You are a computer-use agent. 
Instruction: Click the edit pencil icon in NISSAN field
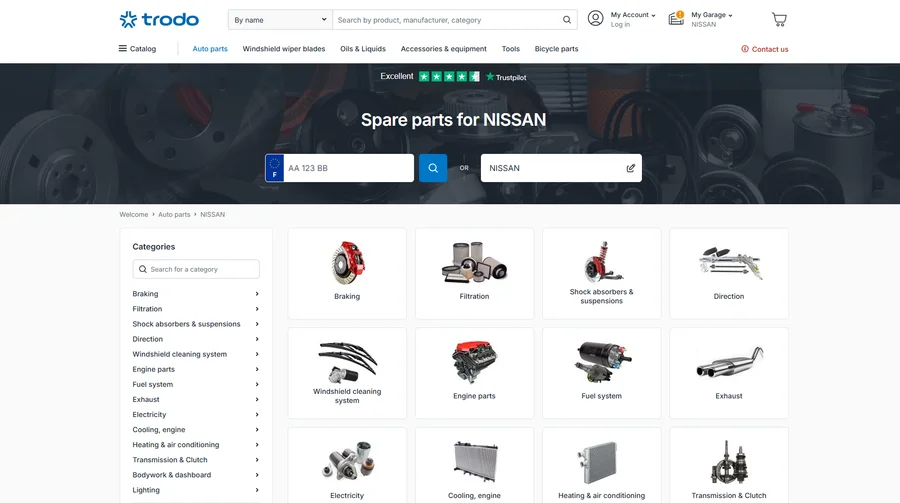(x=630, y=168)
